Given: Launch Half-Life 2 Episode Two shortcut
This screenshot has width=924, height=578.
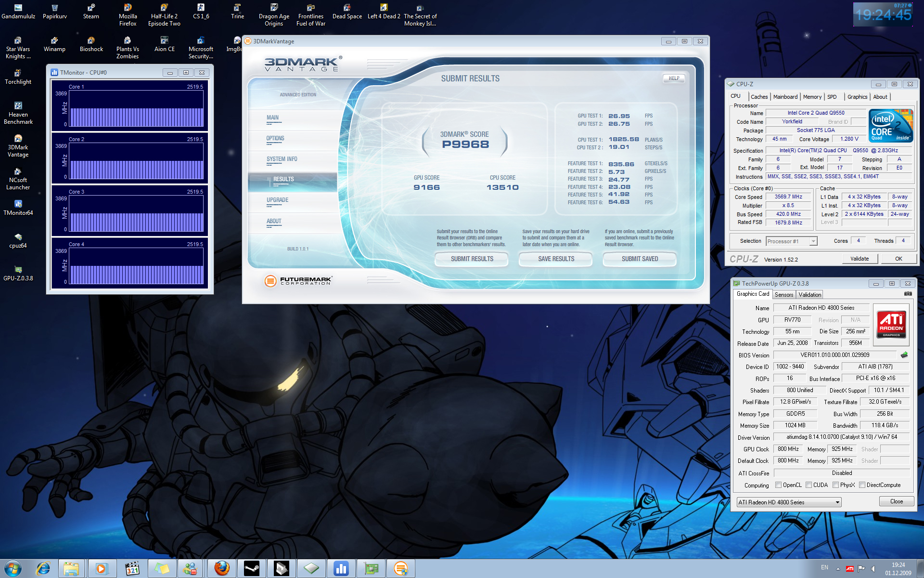Looking at the screenshot, I should pyautogui.click(x=164, y=15).
